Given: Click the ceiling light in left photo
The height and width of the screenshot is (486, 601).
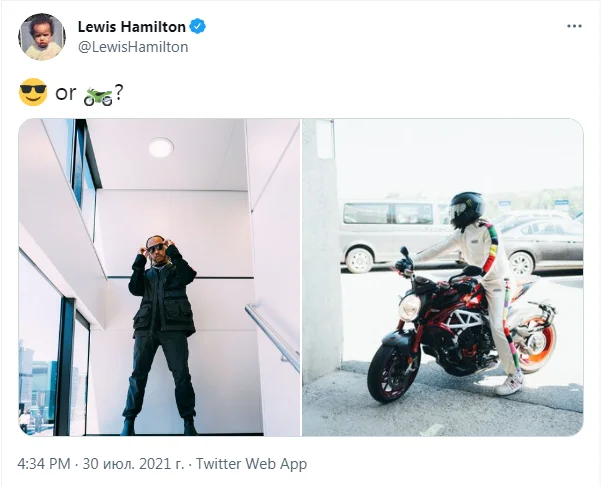Looking at the screenshot, I should pos(161,148).
